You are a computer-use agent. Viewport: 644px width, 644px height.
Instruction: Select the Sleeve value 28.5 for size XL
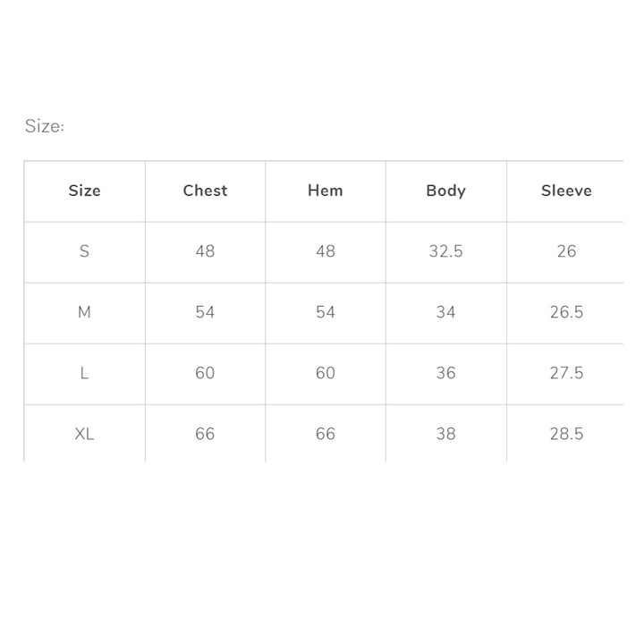tap(566, 434)
